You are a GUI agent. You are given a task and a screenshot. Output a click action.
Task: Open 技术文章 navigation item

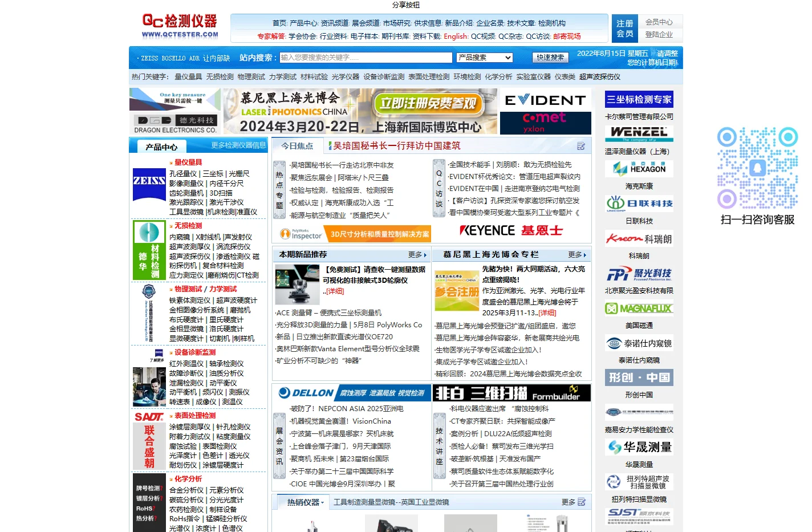tap(521, 23)
